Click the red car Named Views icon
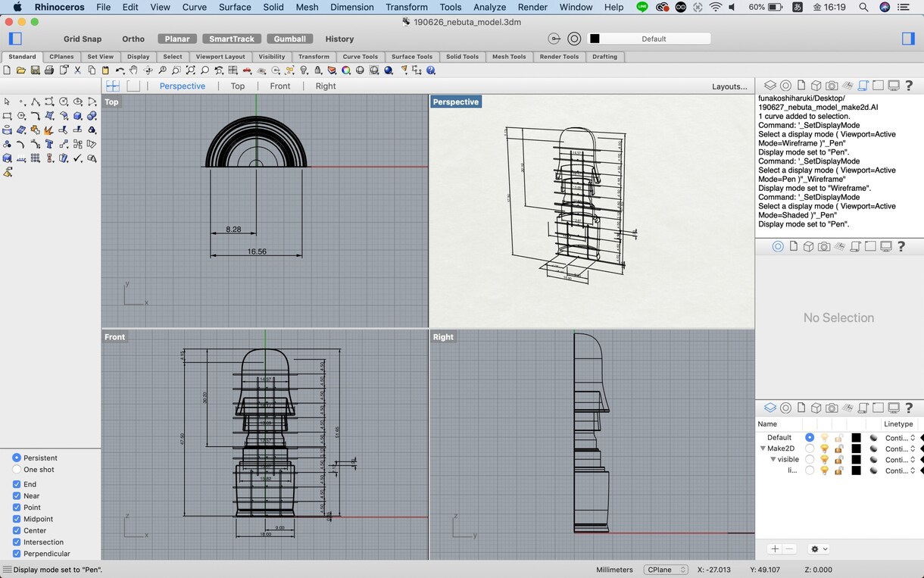The width and height of the screenshot is (924, 578). 247,70
